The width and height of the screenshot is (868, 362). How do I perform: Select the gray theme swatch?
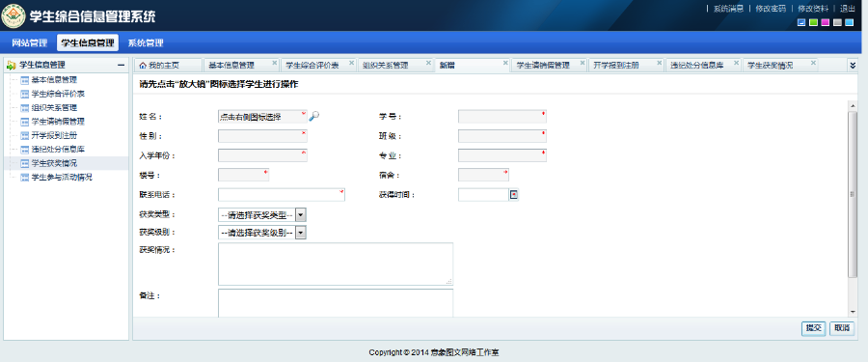pos(837,22)
